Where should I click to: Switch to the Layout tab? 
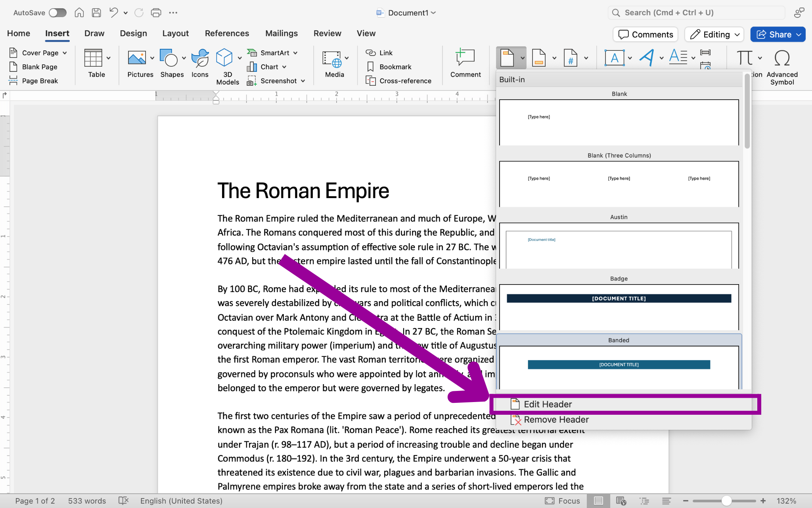(175, 33)
